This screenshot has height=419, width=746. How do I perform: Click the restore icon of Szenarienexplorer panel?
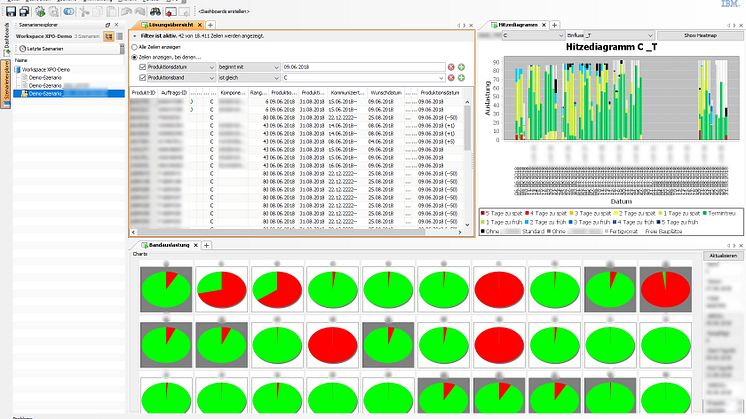(108, 25)
